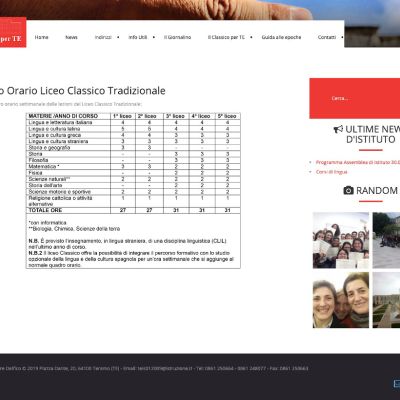Click the '5° liceo' column header
400x400 pixels.
pyautogui.click(x=227, y=116)
